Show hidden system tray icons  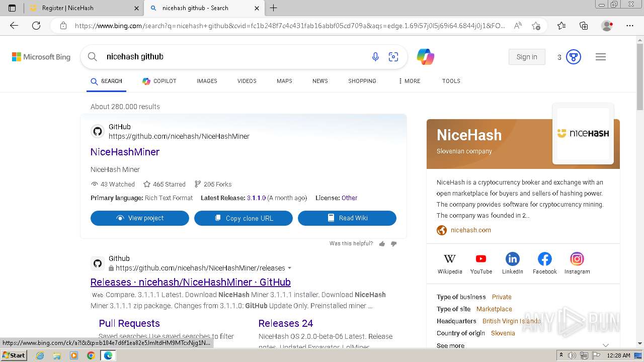(561, 355)
